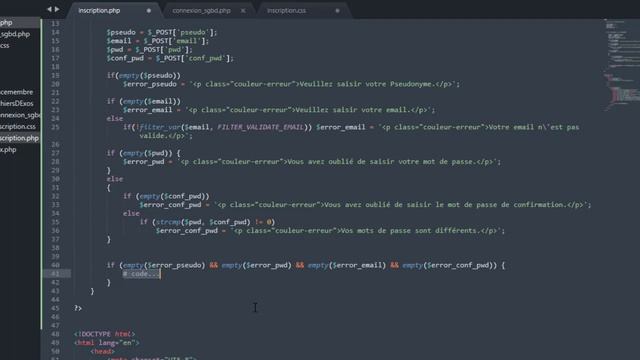The height and width of the screenshot is (360, 640).
Task: Click unsaved dot on inscription.css tab
Action: click(338, 11)
